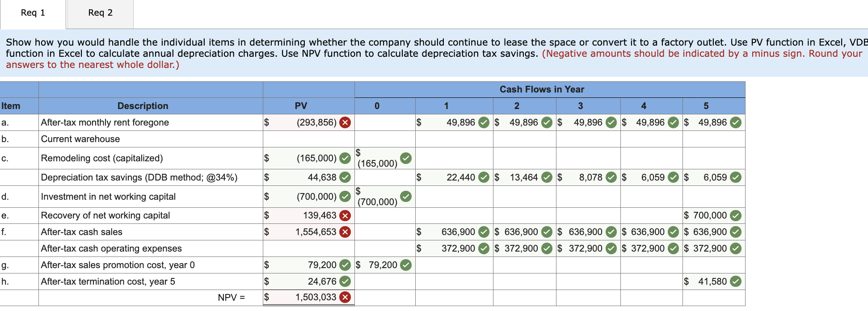The height and width of the screenshot is (311, 868).
Task: Click the red X beside Recovery of net working capital
Action: [x=345, y=215]
